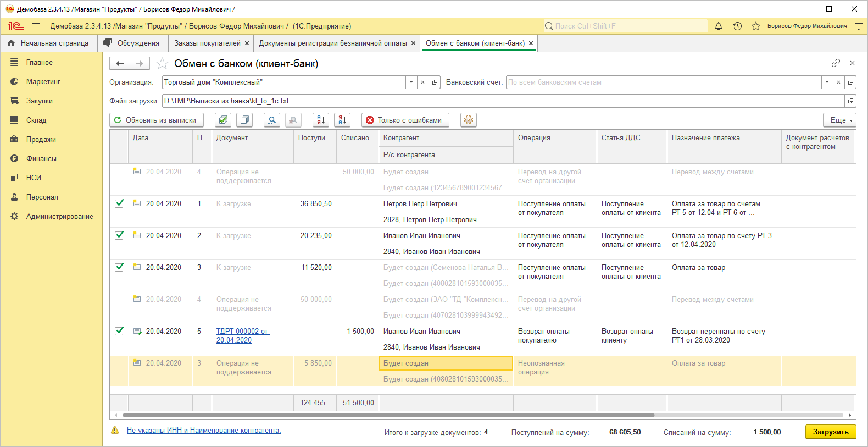Image resolution: width=868 pixels, height=447 pixels.
Task: Switch to Заказы покупателей tab
Action: tap(207, 43)
